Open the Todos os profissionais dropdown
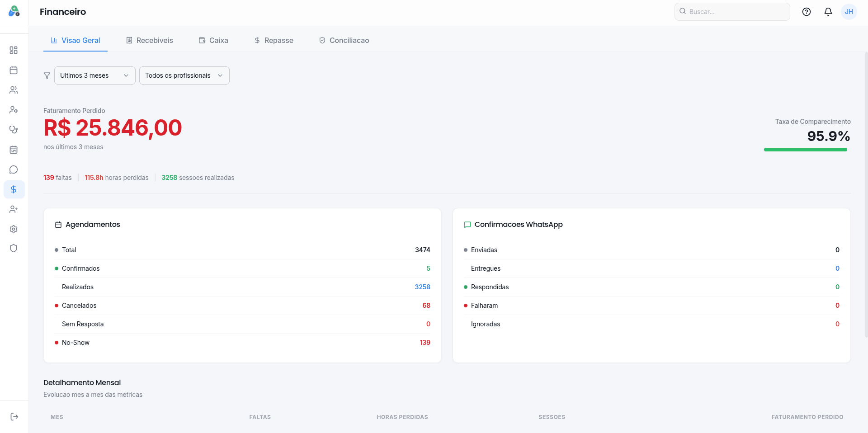Screen dimensions: 868x433 184,75
